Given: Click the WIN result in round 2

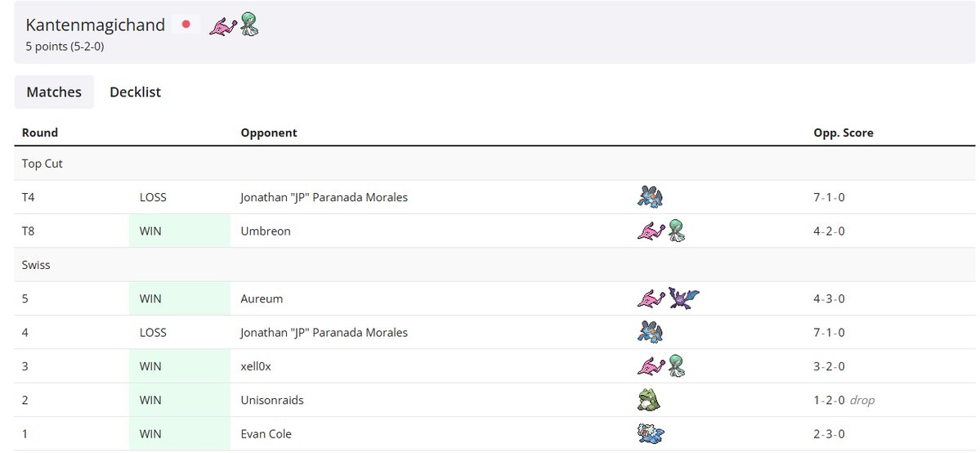Looking at the screenshot, I should (150, 400).
